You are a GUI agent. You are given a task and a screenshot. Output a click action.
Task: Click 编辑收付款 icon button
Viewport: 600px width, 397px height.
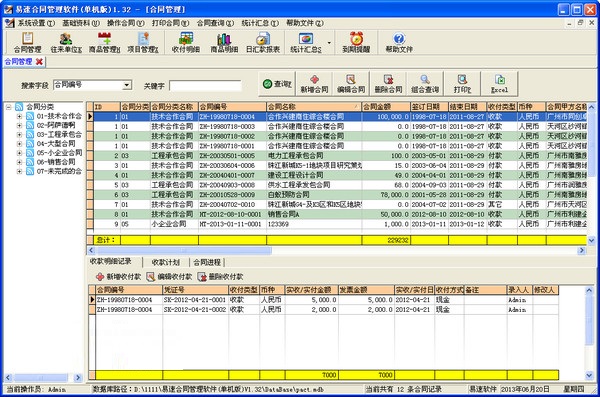[x=169, y=276]
